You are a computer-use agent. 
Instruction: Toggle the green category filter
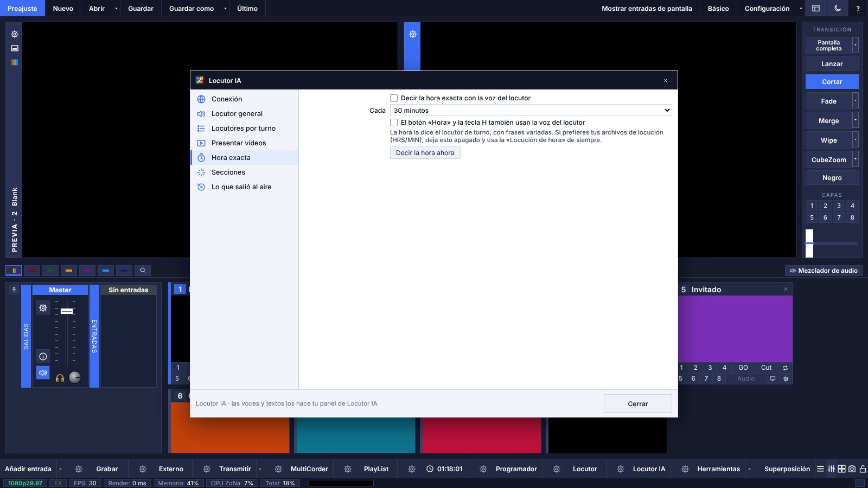pos(50,270)
